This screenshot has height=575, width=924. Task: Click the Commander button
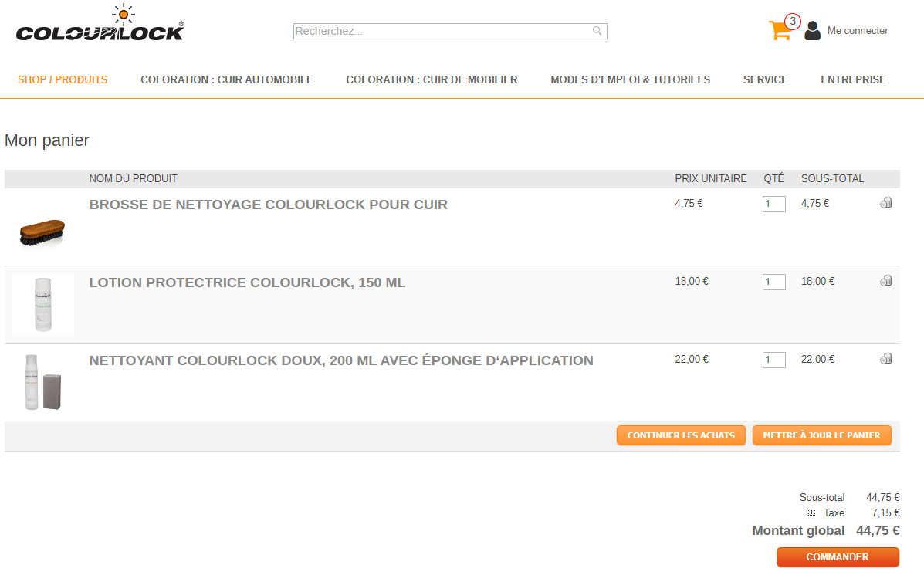pyautogui.click(x=838, y=556)
